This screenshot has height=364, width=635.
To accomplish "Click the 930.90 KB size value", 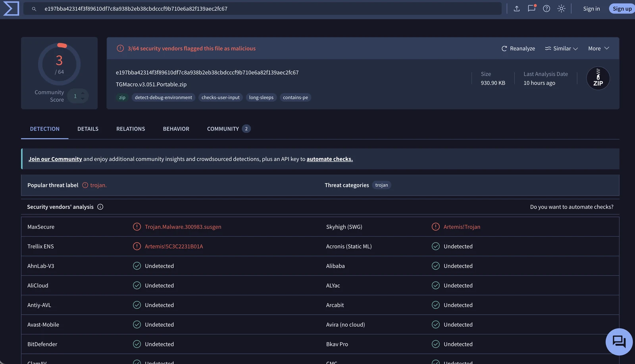I will click(493, 83).
